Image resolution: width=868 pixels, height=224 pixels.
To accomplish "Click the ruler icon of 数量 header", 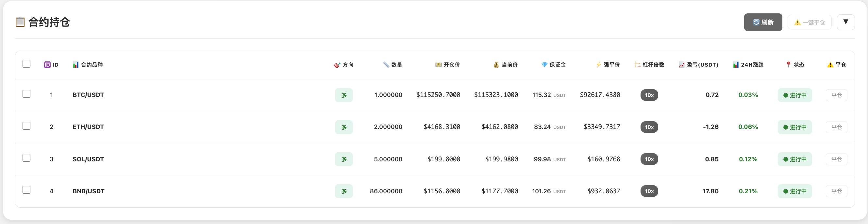I will click(386, 65).
